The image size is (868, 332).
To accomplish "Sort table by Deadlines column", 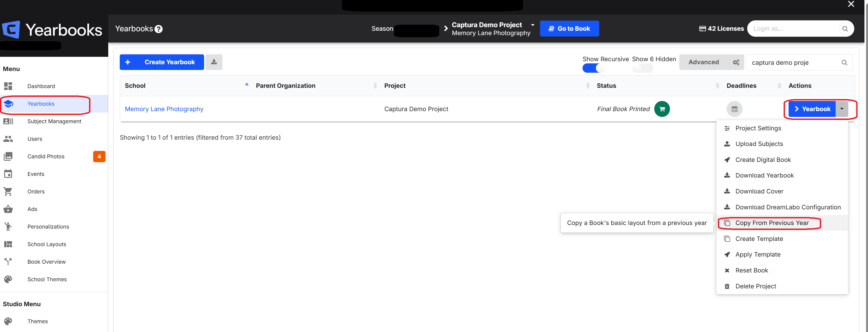I will pos(753,86).
